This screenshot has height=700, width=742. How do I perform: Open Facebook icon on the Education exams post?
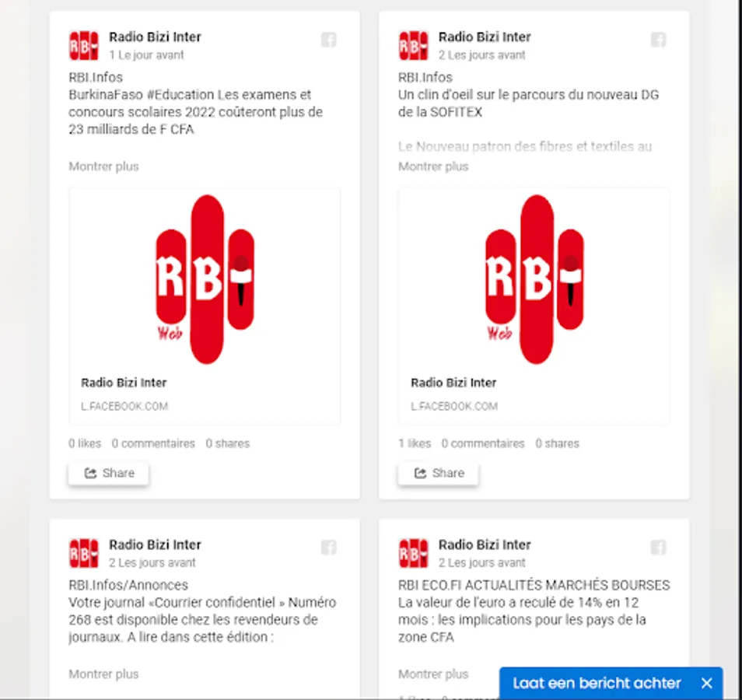pyautogui.click(x=328, y=40)
